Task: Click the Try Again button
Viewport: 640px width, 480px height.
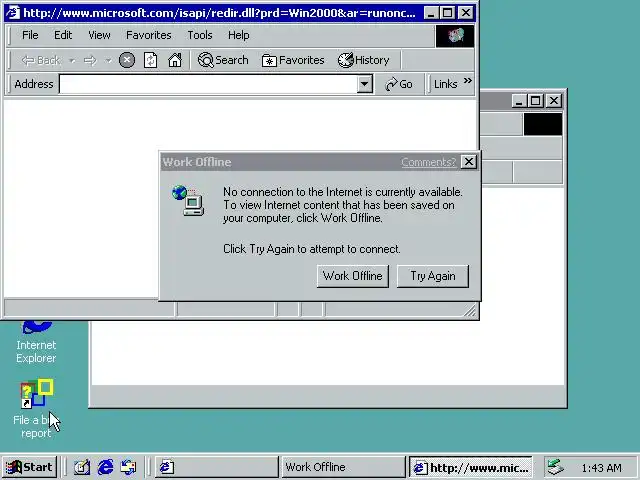Action: click(433, 276)
